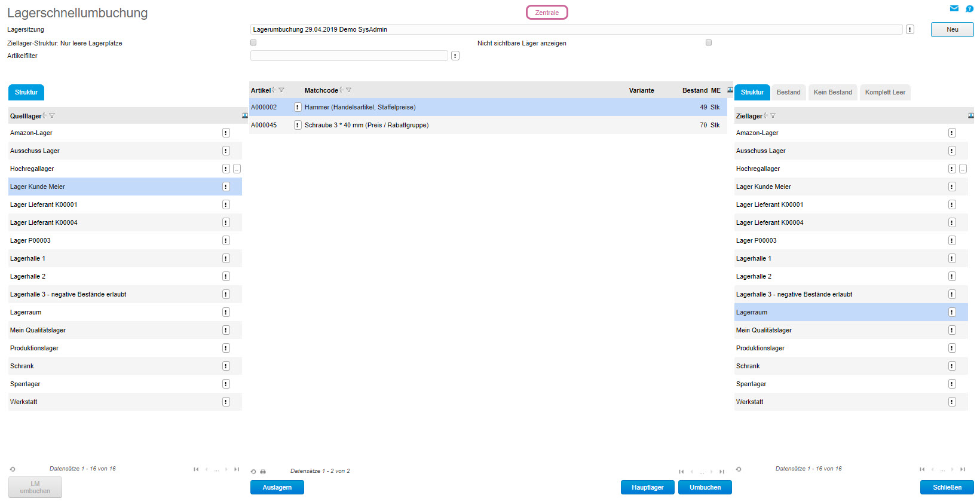Screen dimensions: 980x501
Task: Open info icon for Ausschuss Lager in Quelllager
Action: click(226, 151)
